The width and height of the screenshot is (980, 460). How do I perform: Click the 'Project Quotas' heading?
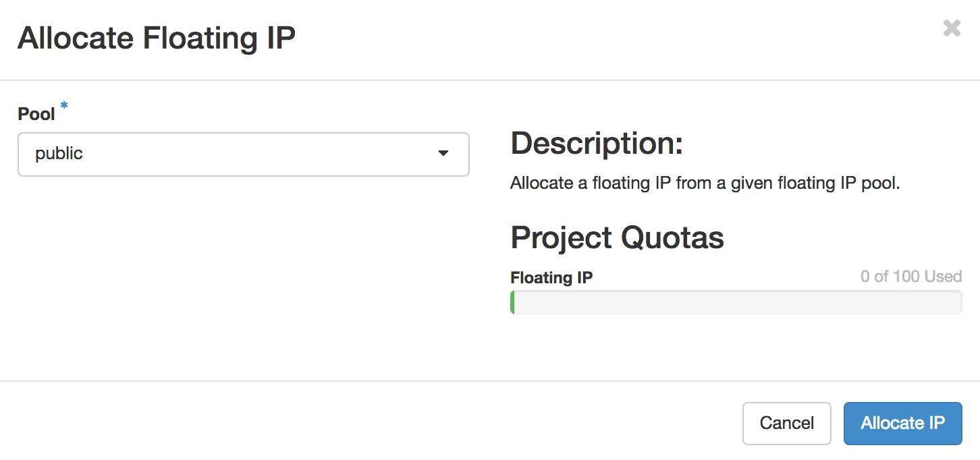(617, 237)
